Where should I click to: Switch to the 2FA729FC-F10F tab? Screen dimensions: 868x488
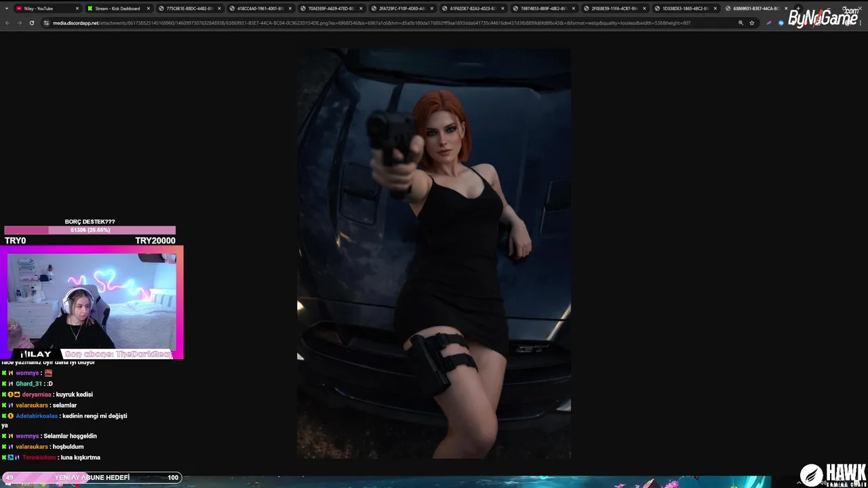click(403, 8)
